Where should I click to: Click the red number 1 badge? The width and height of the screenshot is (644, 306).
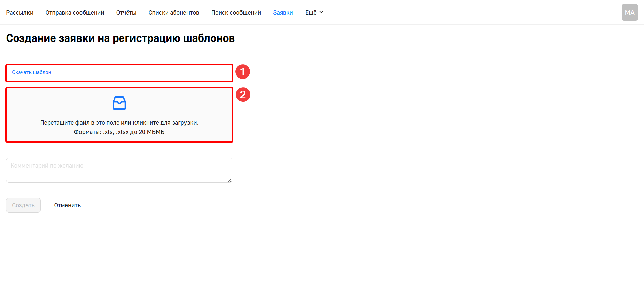tap(243, 72)
